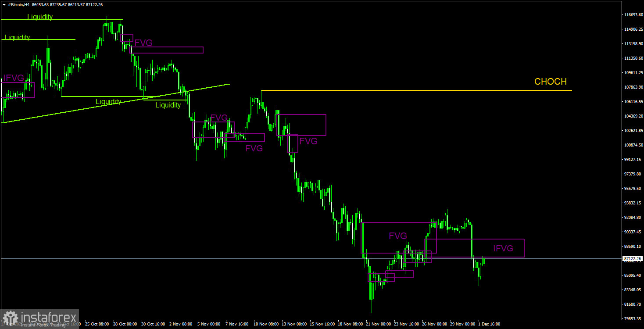This screenshot has width=644, height=329.
Task: Click price level 93832.15 on axis
Action: [x=633, y=203]
